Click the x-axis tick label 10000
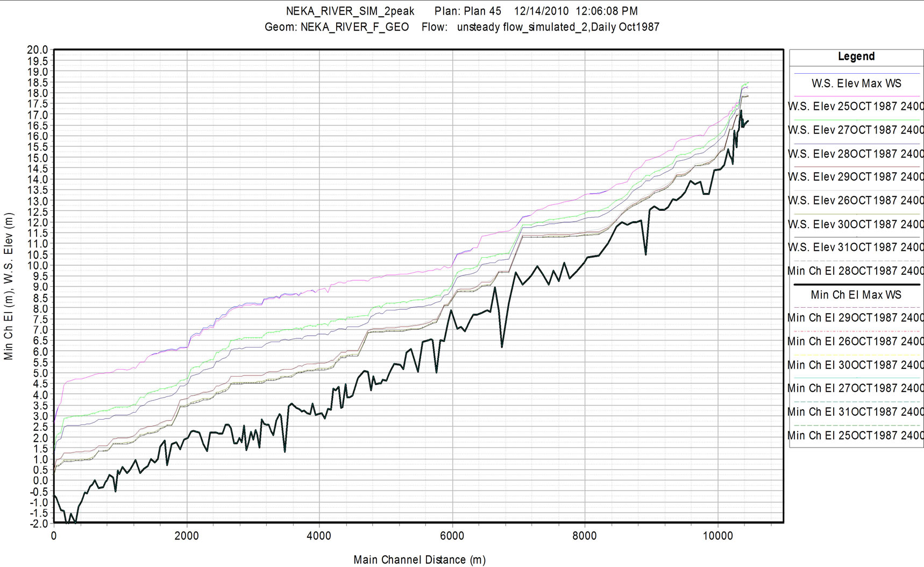 [717, 536]
